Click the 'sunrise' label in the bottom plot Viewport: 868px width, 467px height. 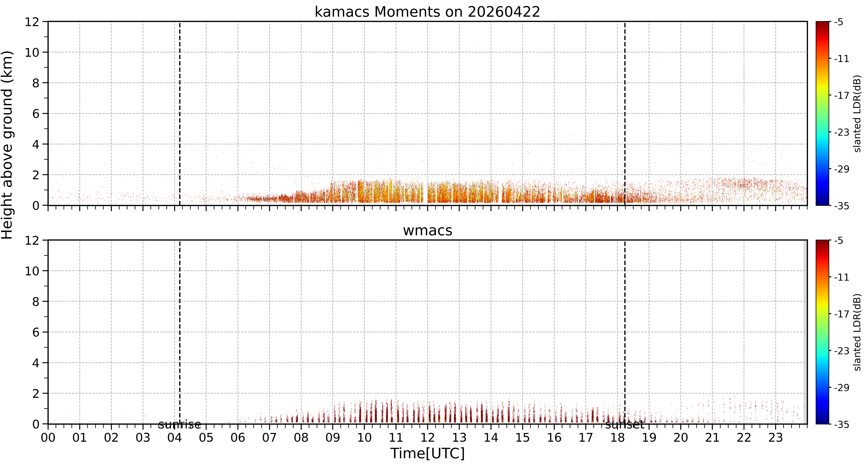[180, 425]
